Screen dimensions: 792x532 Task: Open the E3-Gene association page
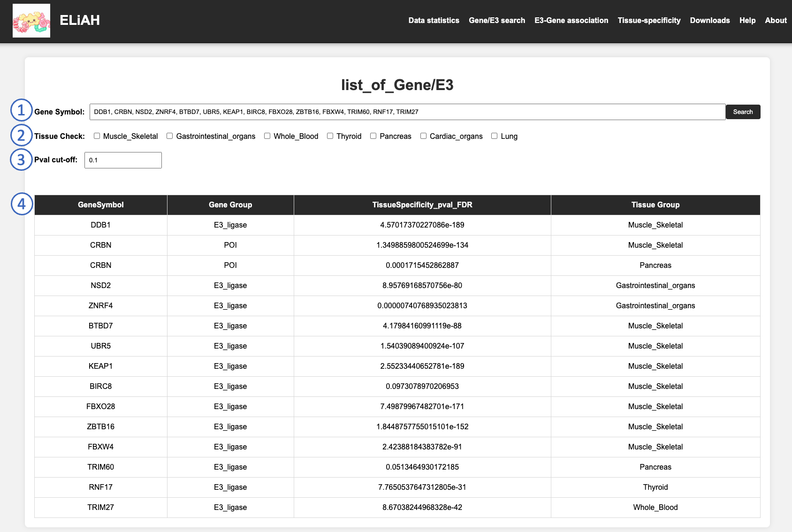[x=571, y=21]
